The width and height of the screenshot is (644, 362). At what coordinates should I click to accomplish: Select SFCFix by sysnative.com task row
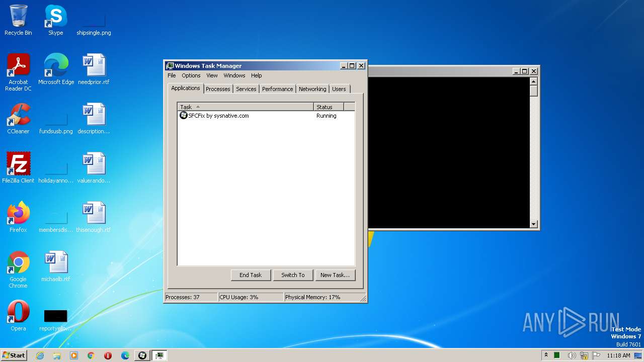point(266,116)
